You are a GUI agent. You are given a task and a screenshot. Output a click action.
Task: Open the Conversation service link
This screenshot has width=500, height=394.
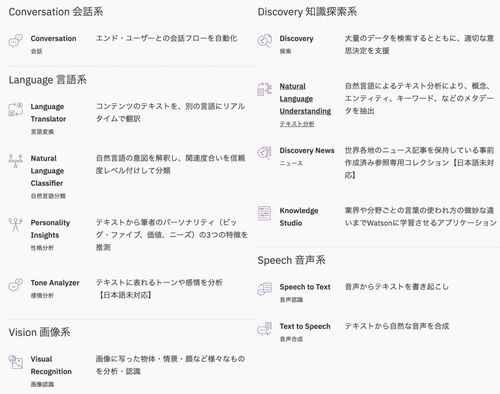(x=53, y=38)
